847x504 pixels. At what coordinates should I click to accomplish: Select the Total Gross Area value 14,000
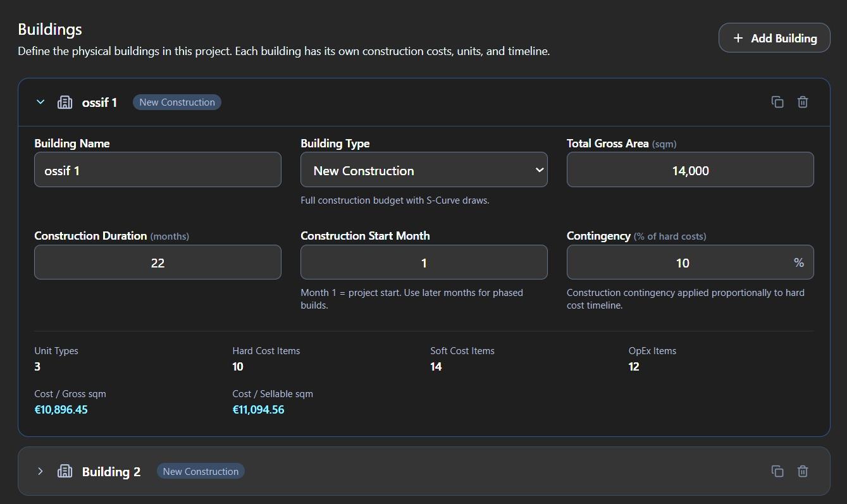(689, 169)
